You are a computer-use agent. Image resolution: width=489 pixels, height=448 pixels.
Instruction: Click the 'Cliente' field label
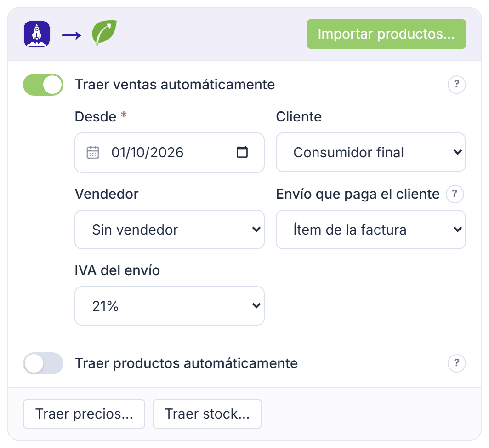tap(299, 117)
